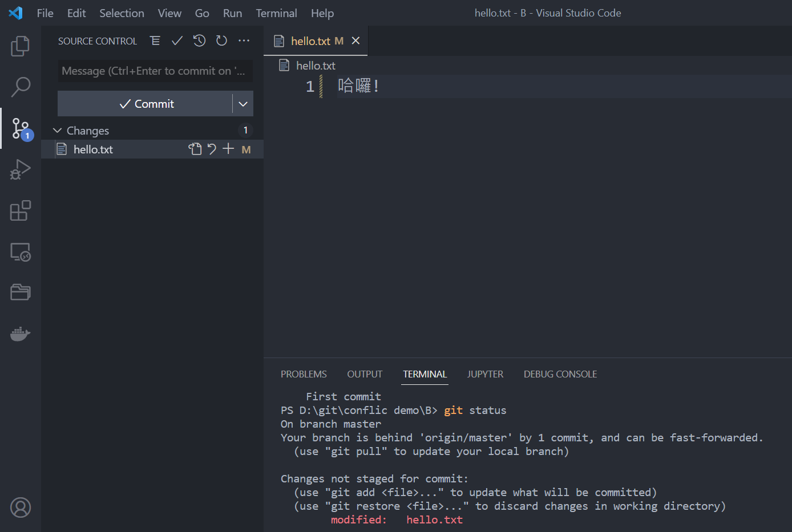Click the Changes count badge 1
The width and height of the screenshot is (792, 532).
pos(245,131)
